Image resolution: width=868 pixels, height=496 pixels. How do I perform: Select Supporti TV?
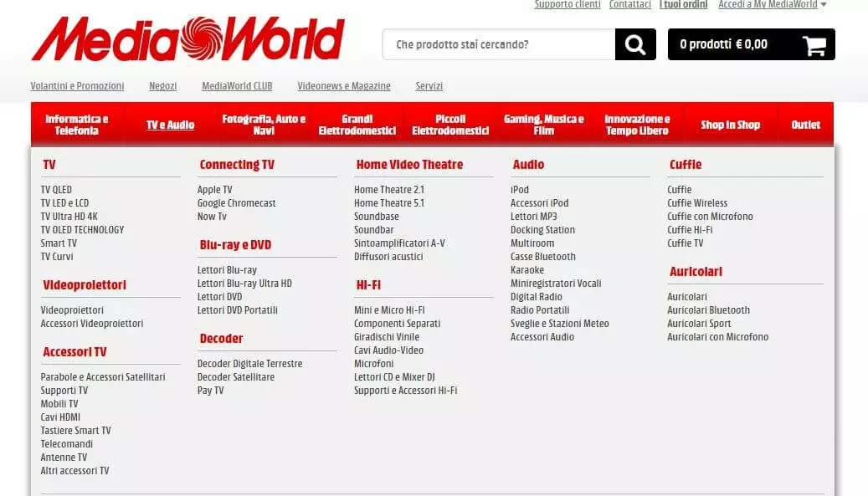[x=64, y=391]
